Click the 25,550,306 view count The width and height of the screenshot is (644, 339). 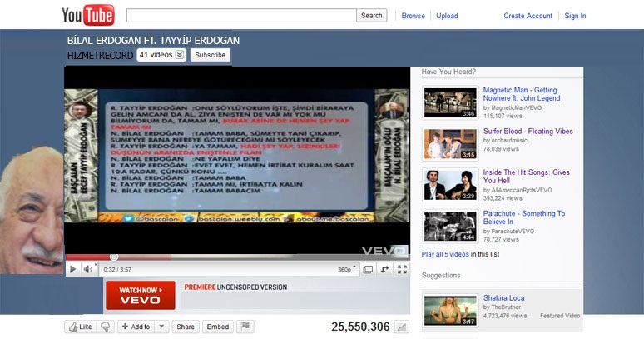[360, 327]
